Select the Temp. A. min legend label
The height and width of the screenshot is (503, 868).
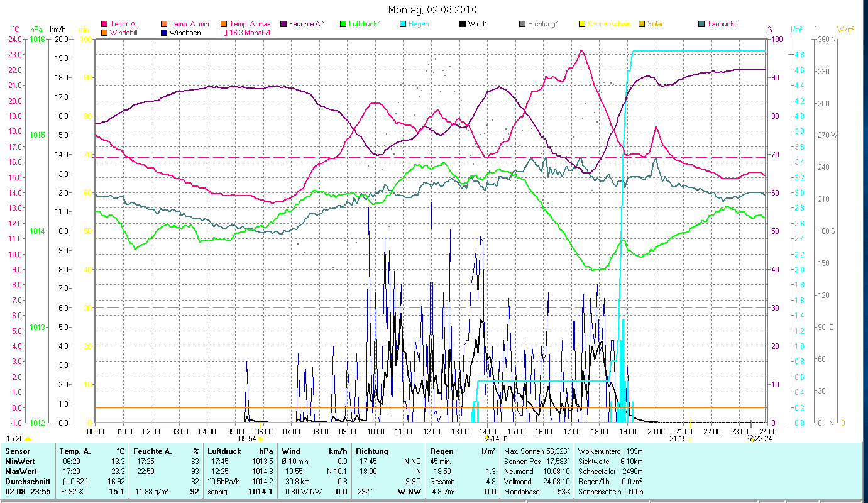[x=189, y=24]
